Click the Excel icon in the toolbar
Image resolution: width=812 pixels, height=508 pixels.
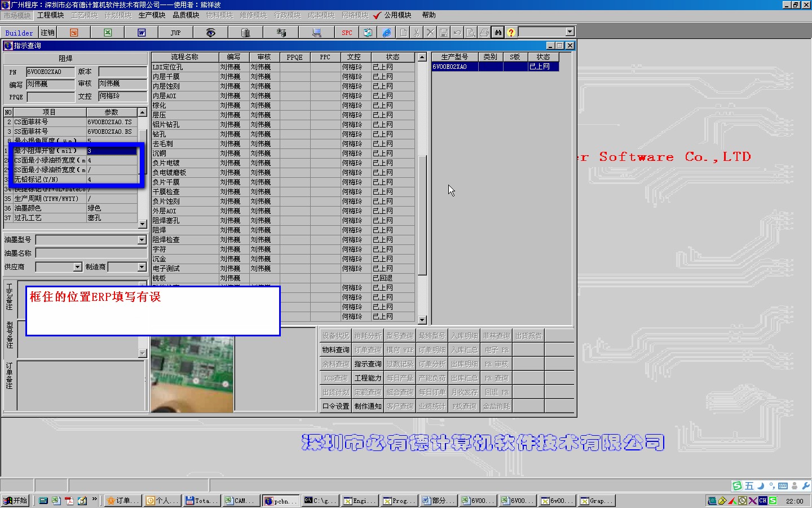click(x=108, y=33)
